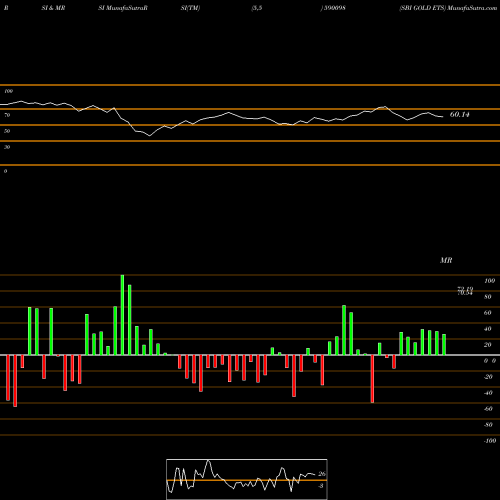This screenshot has height=500, width=500.
Task: Click the mini chart preview at bottom
Action: (x=247, y=479)
